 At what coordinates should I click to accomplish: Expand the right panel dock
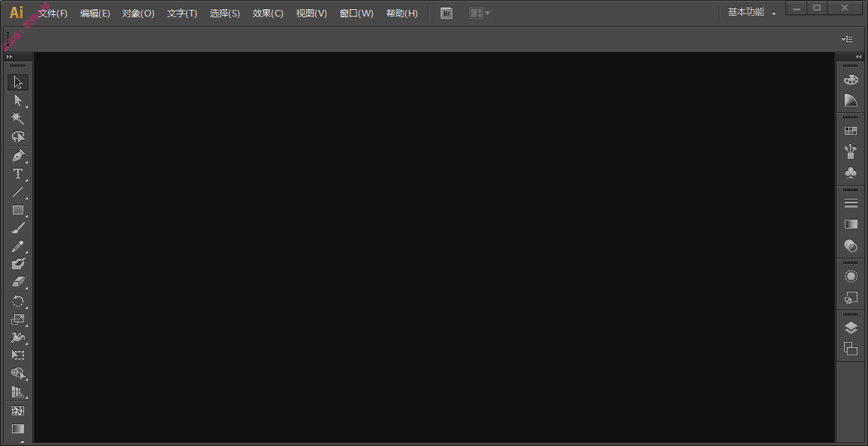[x=858, y=56]
